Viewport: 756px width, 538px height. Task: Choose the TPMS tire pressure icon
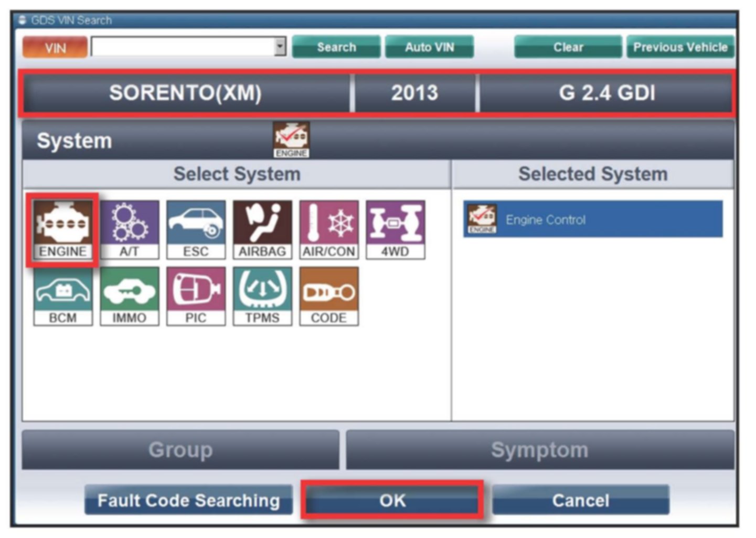pyautogui.click(x=262, y=296)
